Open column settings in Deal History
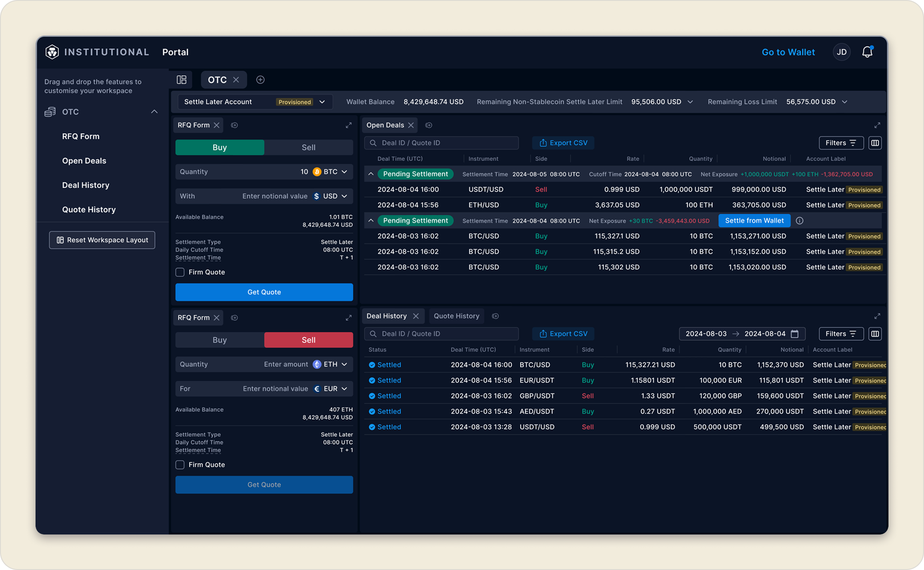The image size is (924, 570). click(875, 334)
